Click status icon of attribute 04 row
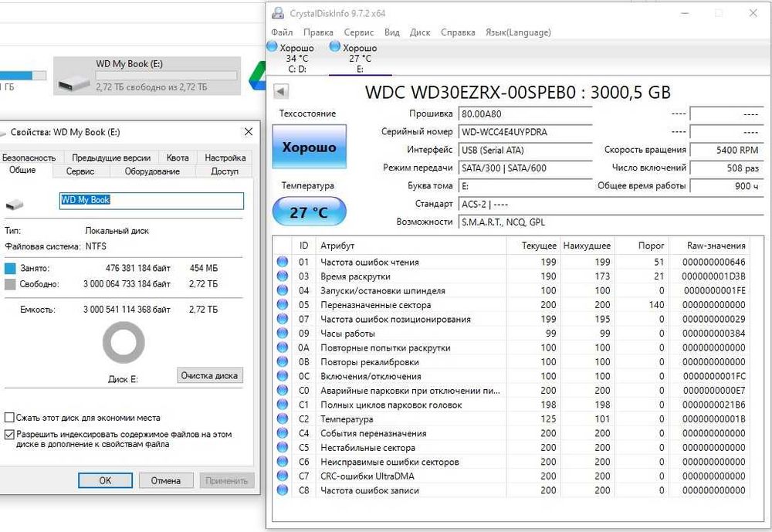Screen dimensions: 772x532 click(282, 290)
